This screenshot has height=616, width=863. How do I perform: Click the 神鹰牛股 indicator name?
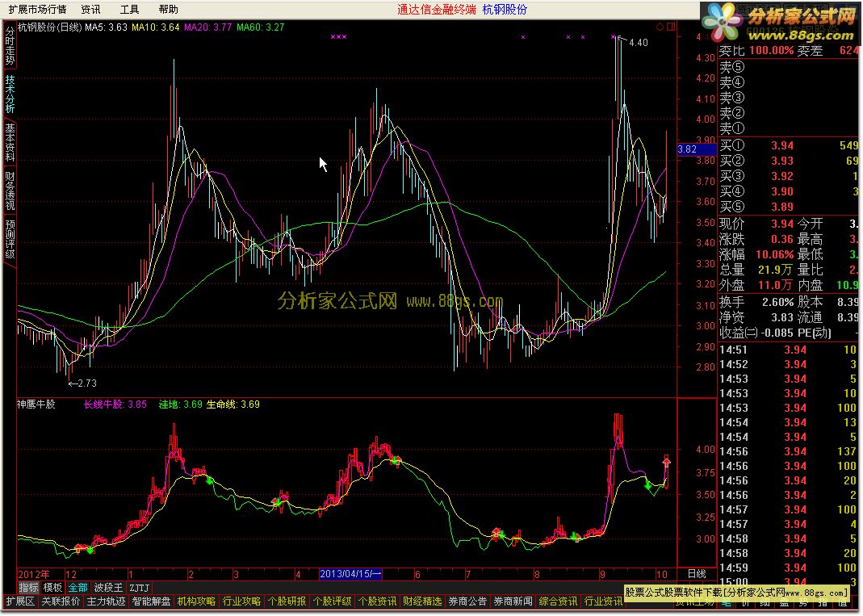[36, 404]
